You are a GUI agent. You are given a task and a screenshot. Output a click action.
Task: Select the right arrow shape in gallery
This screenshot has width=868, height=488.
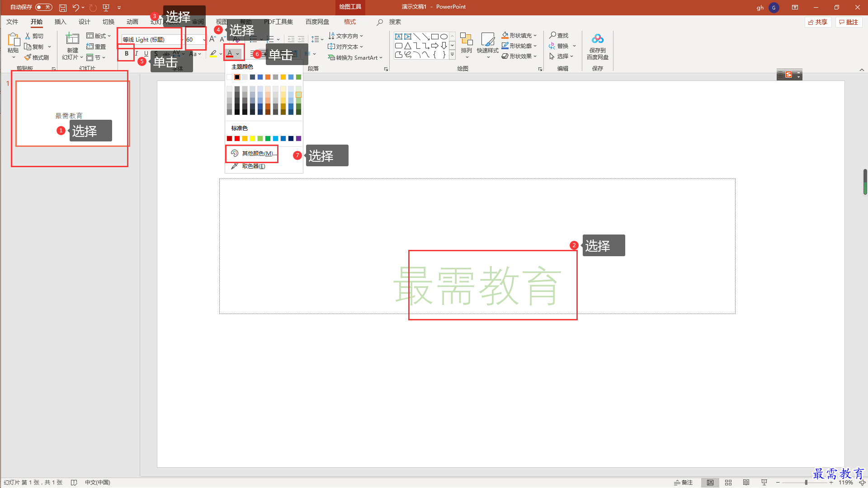pos(435,46)
